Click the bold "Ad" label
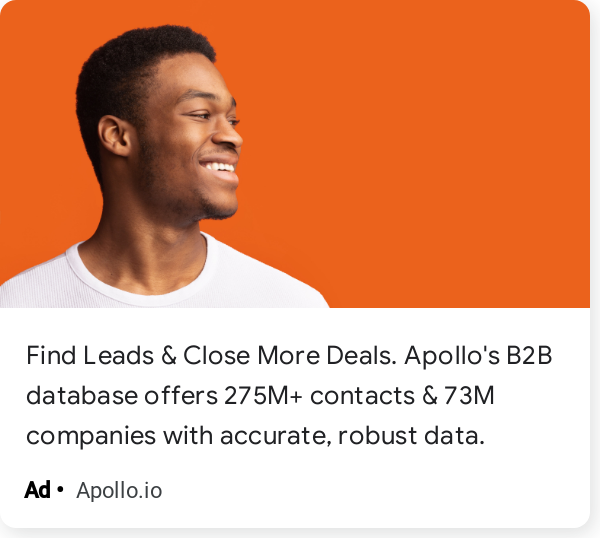The width and height of the screenshot is (600, 538). (37, 490)
